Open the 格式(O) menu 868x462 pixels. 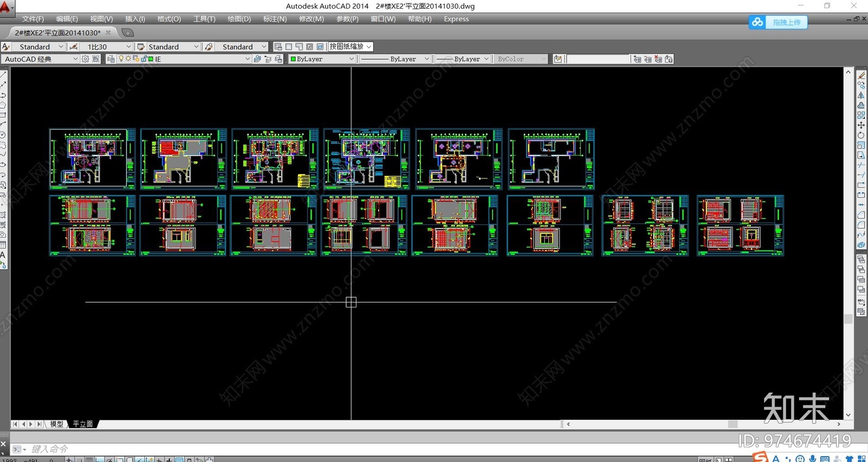pyautogui.click(x=169, y=19)
